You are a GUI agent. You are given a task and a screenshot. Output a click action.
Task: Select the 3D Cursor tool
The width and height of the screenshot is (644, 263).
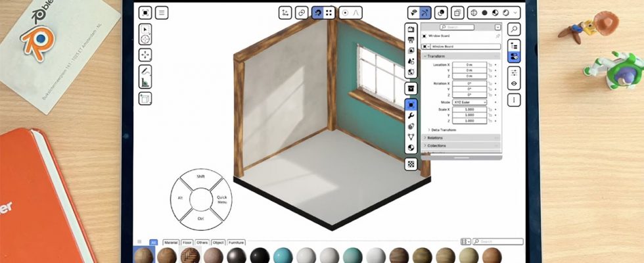pos(145,39)
